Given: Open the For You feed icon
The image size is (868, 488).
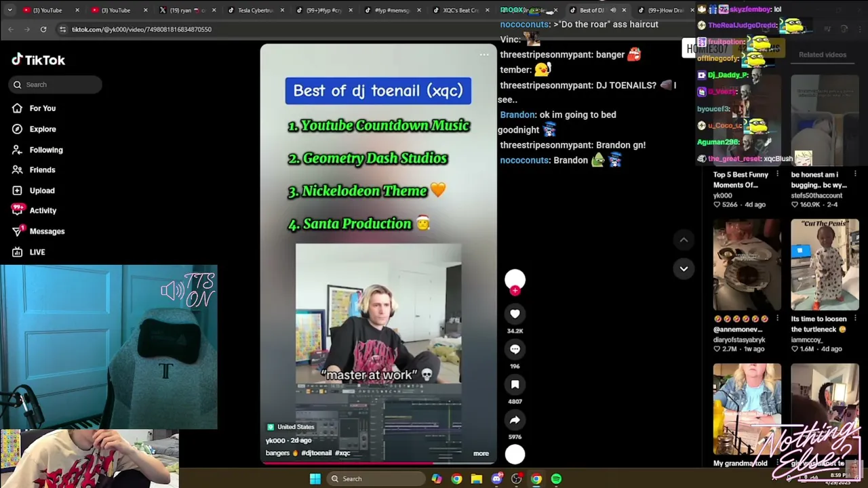Looking at the screenshot, I should click(17, 108).
